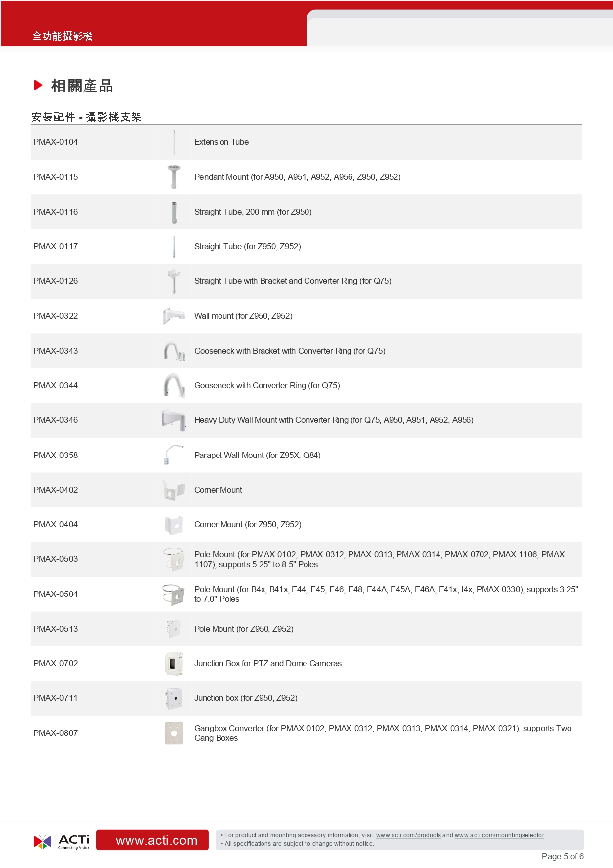613x868 pixels.
Task: Click the Extension Tube product image
Action: tap(174, 142)
